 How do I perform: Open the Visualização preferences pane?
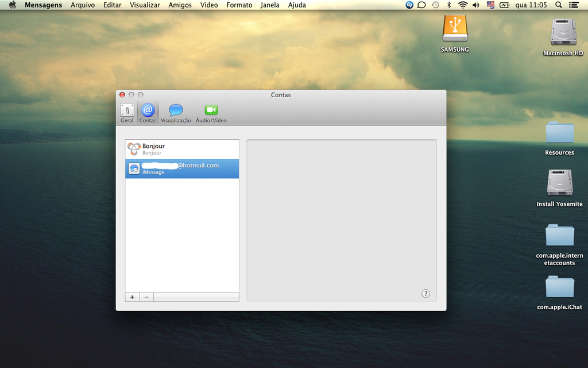[176, 113]
